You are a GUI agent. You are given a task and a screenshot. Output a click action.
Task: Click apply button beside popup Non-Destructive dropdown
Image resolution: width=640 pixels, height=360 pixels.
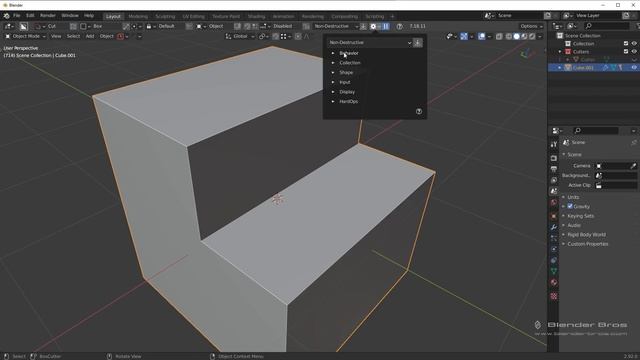coord(418,42)
